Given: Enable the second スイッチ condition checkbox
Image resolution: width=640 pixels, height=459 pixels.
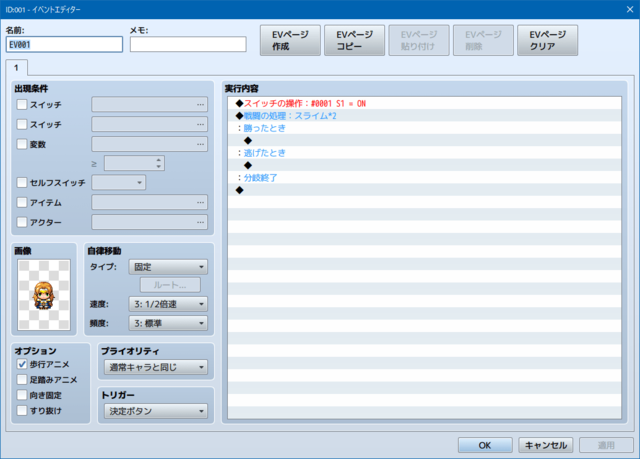Looking at the screenshot, I should [22, 124].
